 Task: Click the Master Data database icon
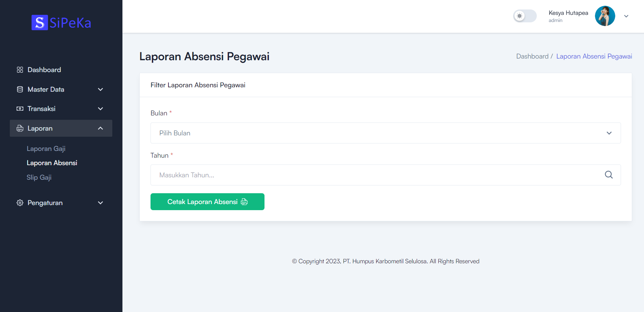[20, 89]
